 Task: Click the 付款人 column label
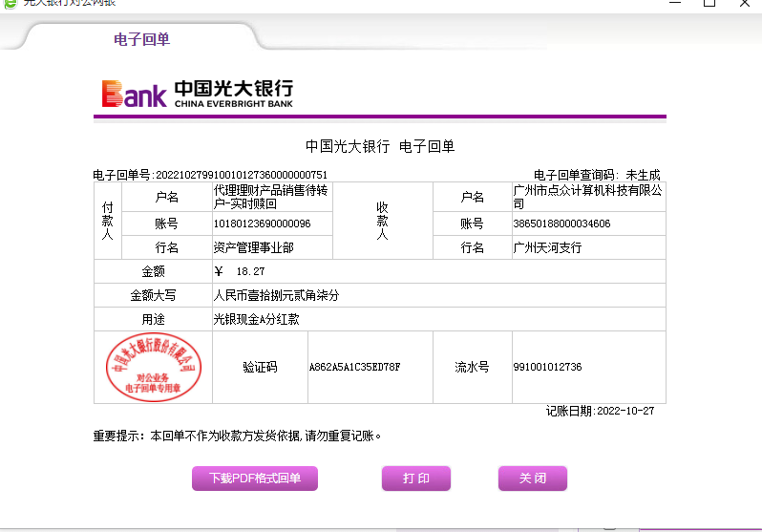(107, 222)
